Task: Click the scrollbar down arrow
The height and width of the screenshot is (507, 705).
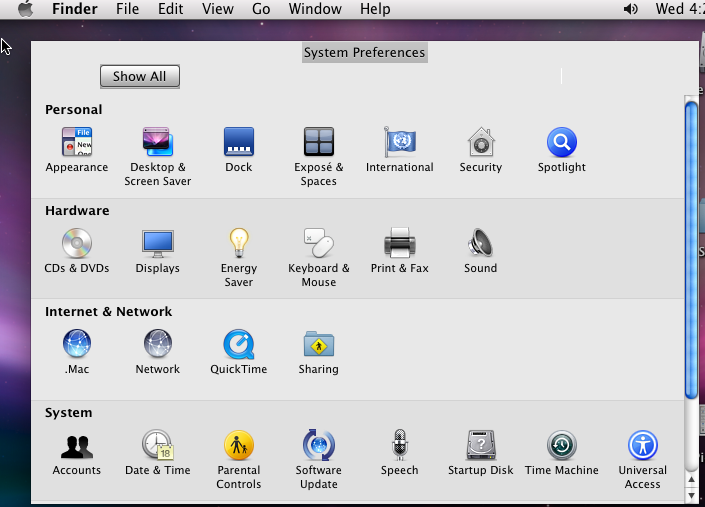Action: (x=691, y=495)
